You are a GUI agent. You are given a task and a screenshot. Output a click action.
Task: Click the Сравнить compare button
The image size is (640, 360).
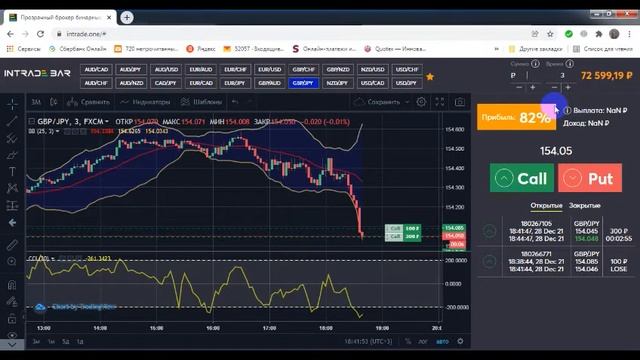coord(89,102)
